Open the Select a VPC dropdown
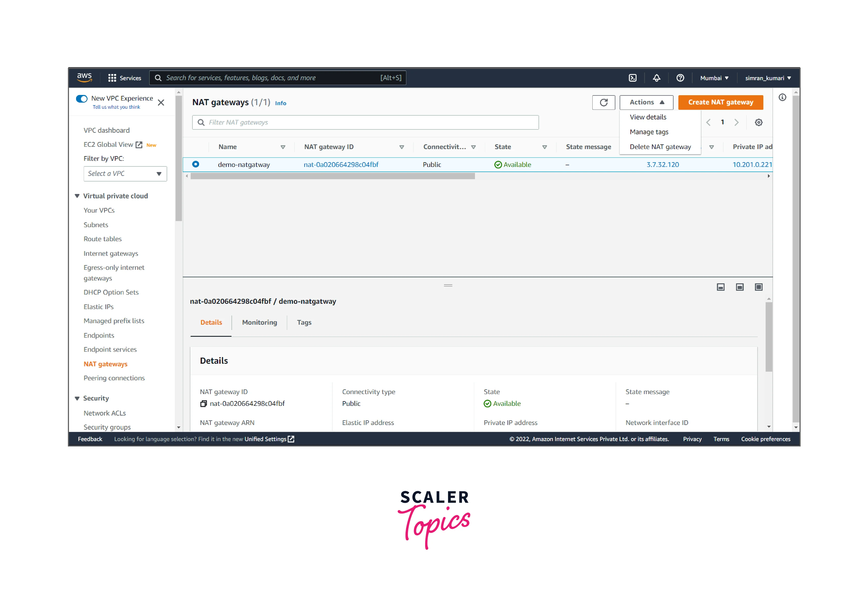Image resolution: width=868 pixels, height=596 pixels. (x=125, y=174)
